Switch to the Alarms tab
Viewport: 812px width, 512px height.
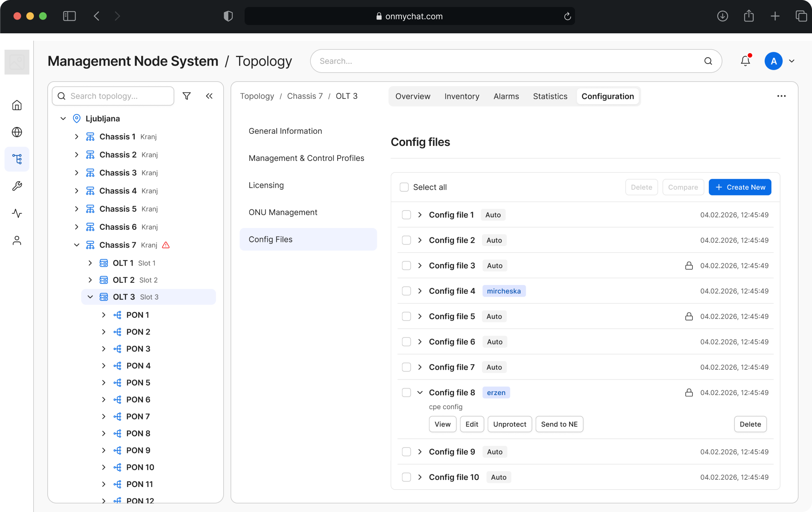tap(506, 96)
